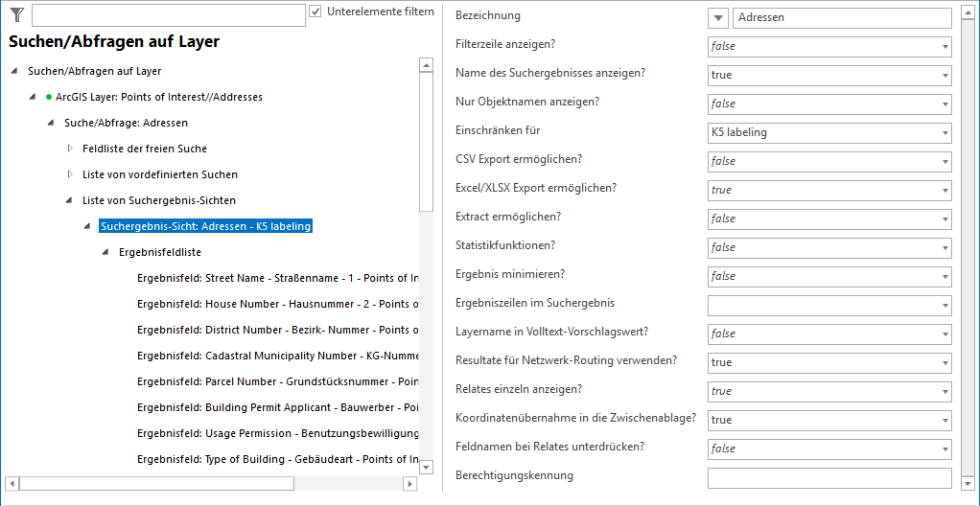The width and height of the screenshot is (980, 506).
Task: Collapse Liste von Suchergebnis-Sichten node
Action: point(70,200)
